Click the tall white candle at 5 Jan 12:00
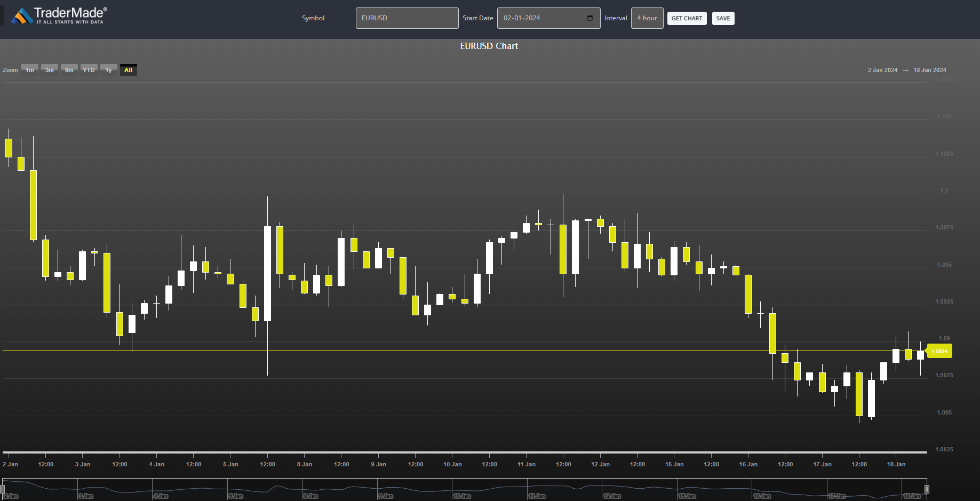 point(267,274)
